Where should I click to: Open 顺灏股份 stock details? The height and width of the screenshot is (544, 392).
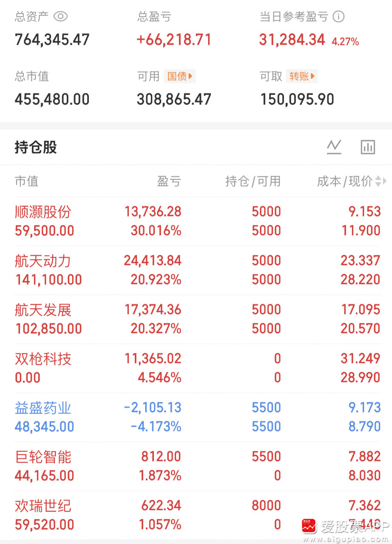tap(43, 212)
